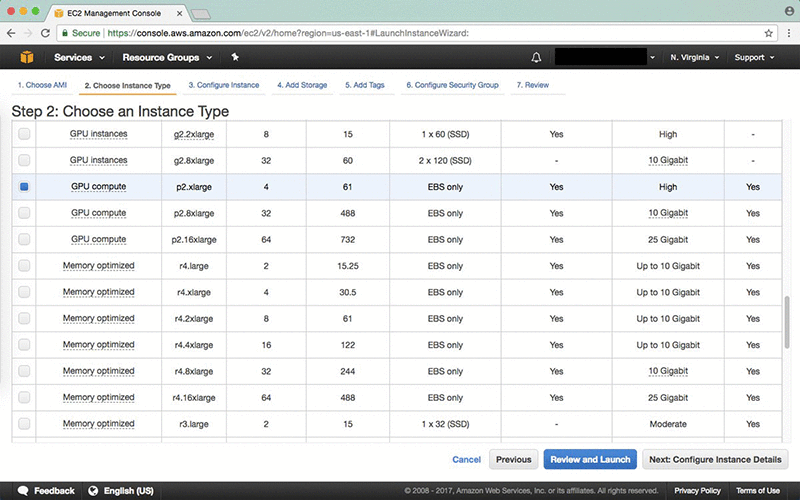800x500 pixels.
Task: Click the Previous button
Action: (x=513, y=459)
